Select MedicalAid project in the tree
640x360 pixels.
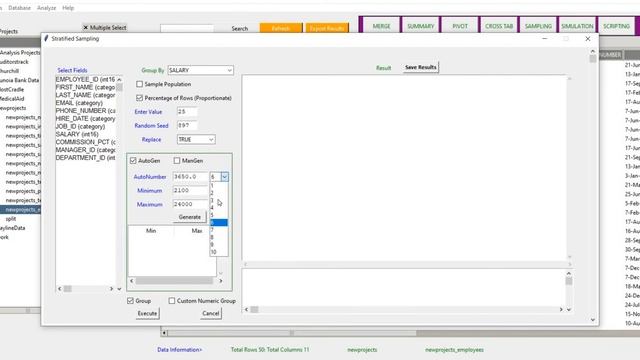click(12, 99)
